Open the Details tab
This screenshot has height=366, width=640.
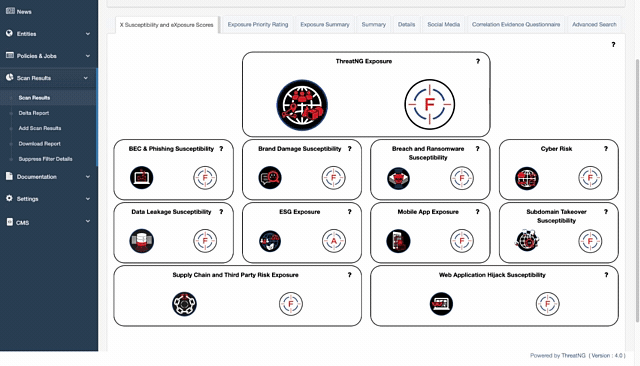coord(407,24)
